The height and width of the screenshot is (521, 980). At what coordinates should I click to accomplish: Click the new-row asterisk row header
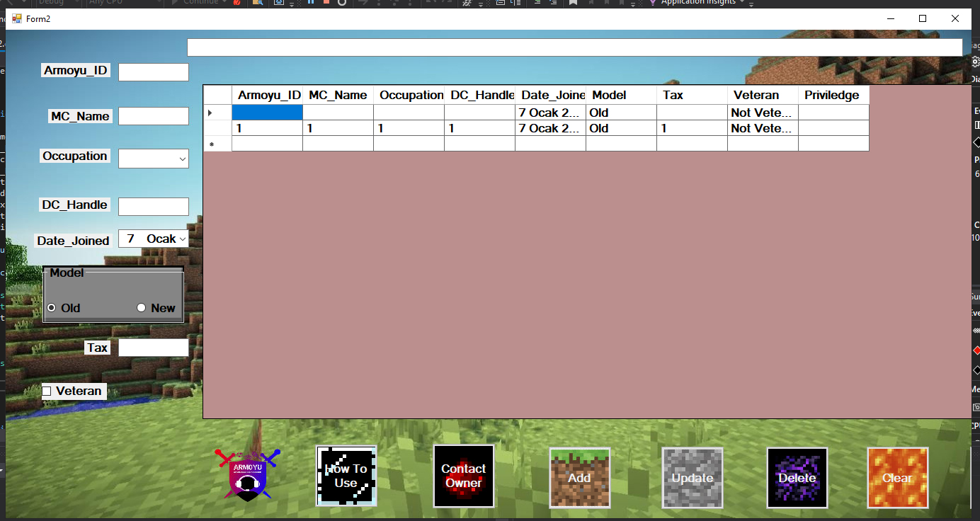[x=217, y=144]
